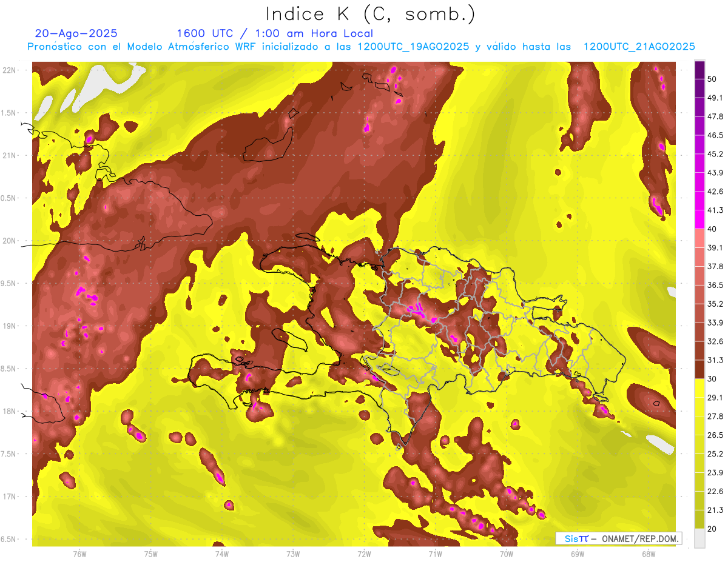The width and height of the screenshot is (728, 562).
Task: Click the light gray legend band below 20
Action: 699,538
